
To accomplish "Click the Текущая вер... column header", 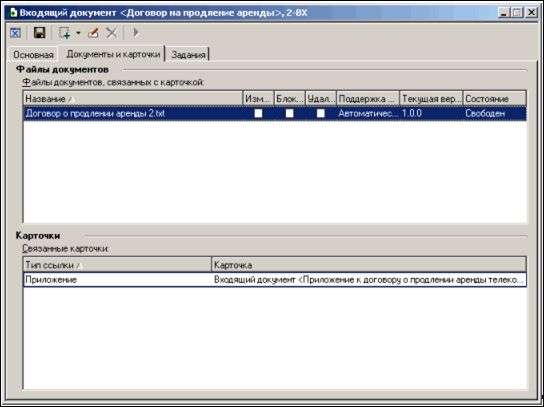I will click(431, 99).
